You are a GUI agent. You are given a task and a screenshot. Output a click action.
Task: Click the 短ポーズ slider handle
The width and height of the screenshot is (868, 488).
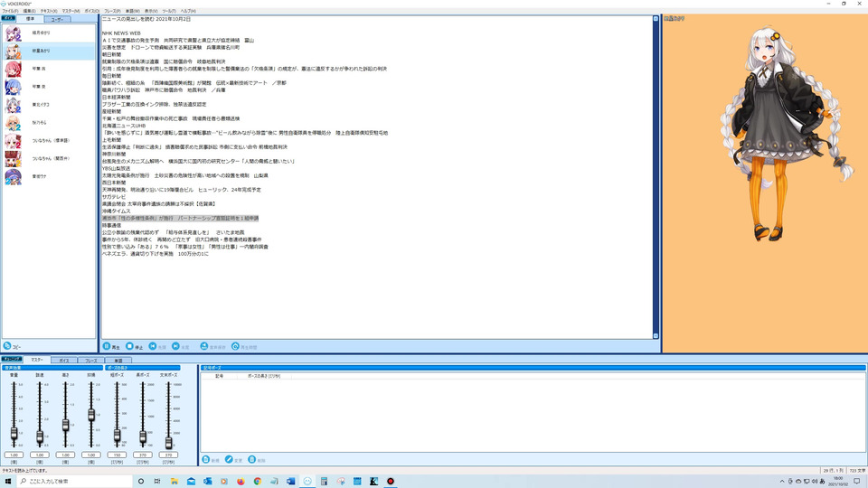(117, 436)
